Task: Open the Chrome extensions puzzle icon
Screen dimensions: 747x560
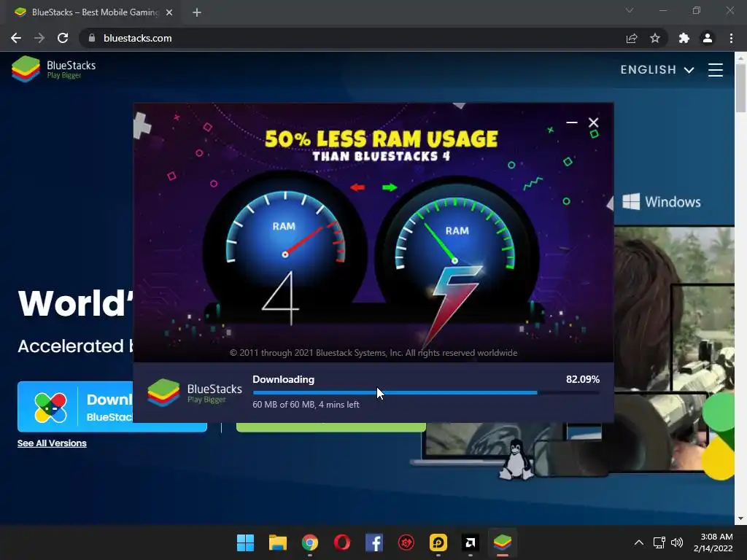Action: pos(684,38)
